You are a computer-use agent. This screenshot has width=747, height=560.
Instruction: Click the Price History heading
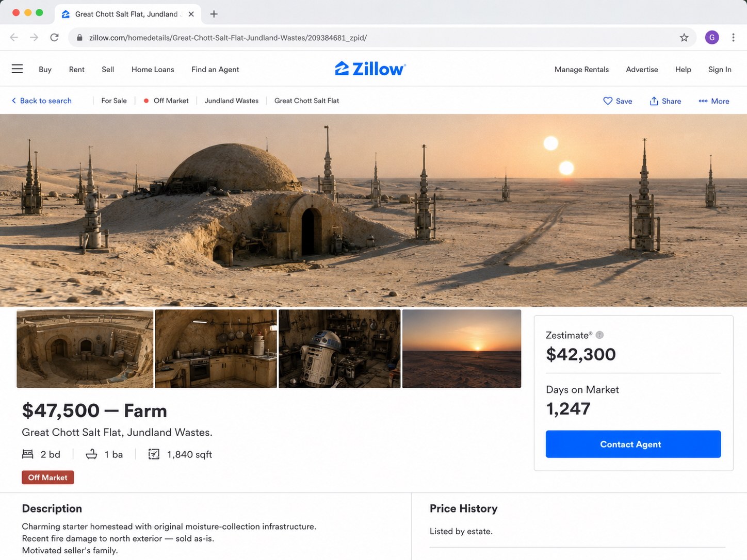pyautogui.click(x=464, y=508)
